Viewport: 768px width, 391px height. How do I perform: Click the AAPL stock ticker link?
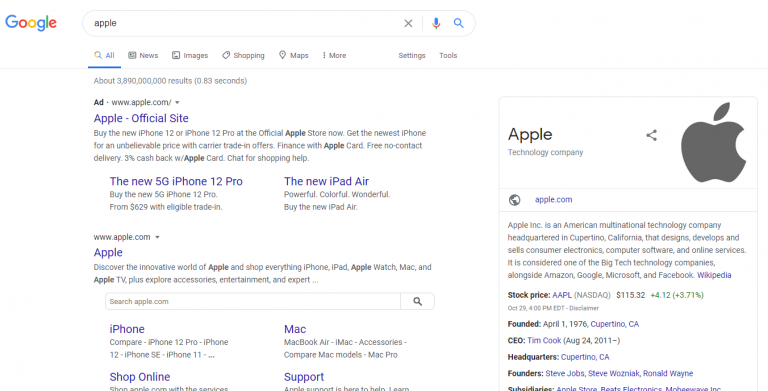pyautogui.click(x=562, y=295)
